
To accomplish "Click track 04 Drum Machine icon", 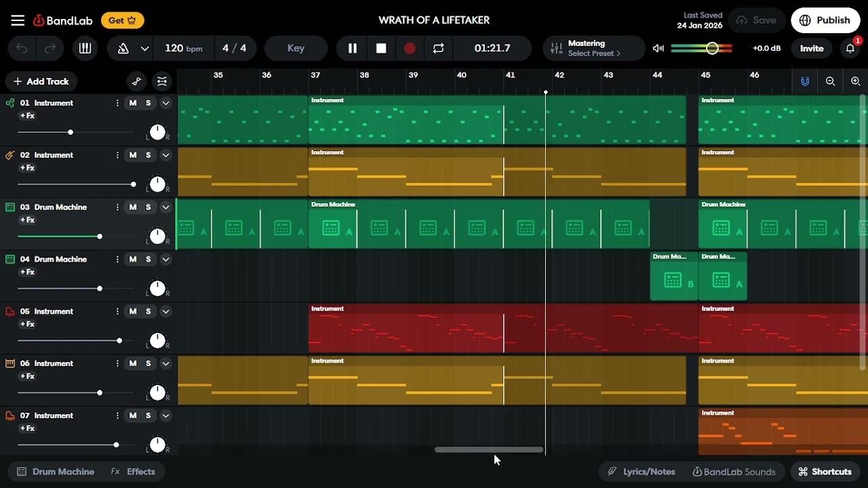I will [9, 260].
